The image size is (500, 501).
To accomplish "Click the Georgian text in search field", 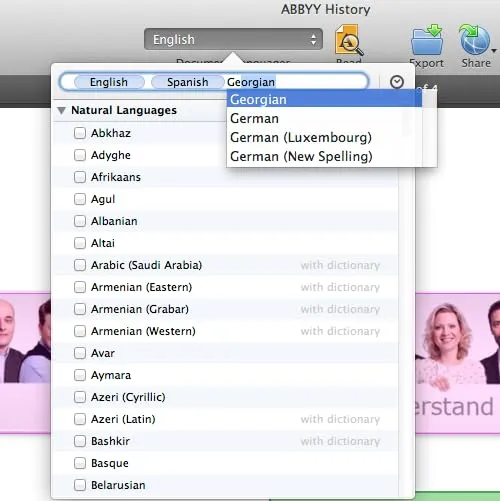I will pos(251,82).
